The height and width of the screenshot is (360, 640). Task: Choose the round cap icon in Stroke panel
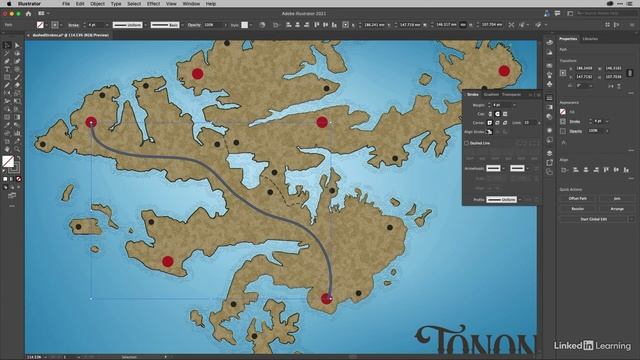coord(498,114)
